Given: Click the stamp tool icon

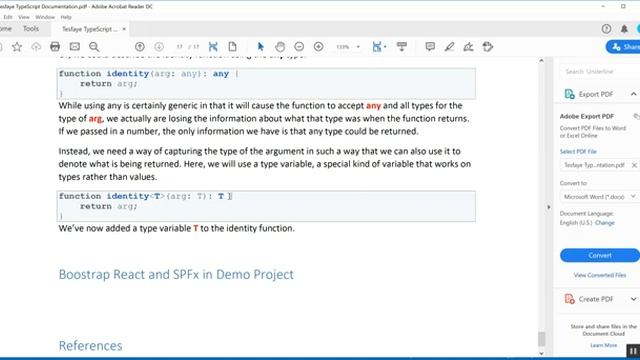Looking at the screenshot, I should tap(488, 47).
